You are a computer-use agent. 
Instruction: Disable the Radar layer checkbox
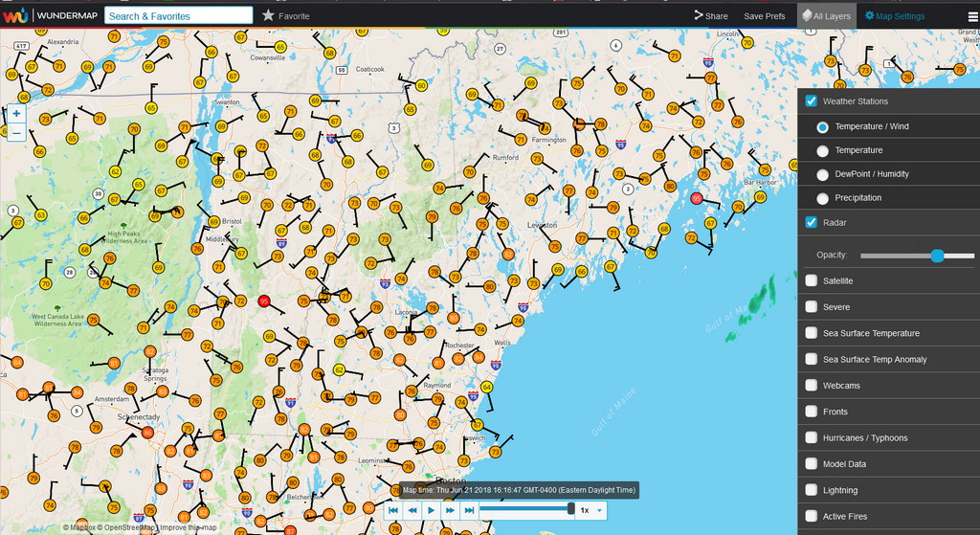click(812, 222)
